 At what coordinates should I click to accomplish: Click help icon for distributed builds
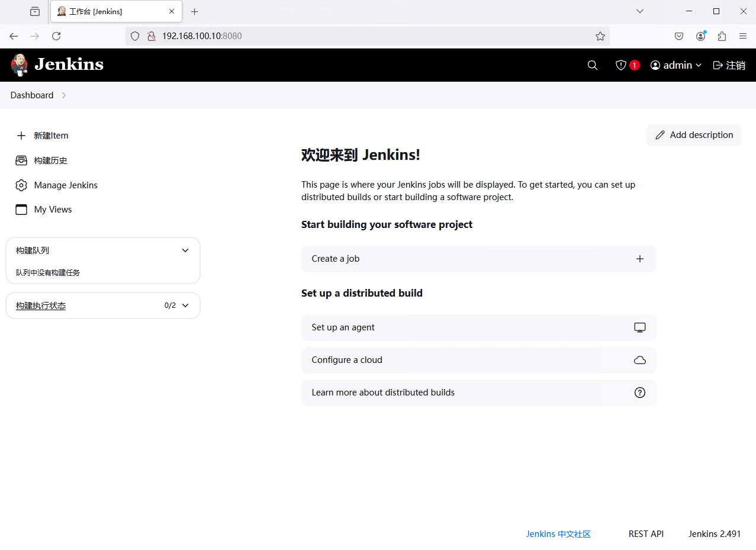point(639,393)
